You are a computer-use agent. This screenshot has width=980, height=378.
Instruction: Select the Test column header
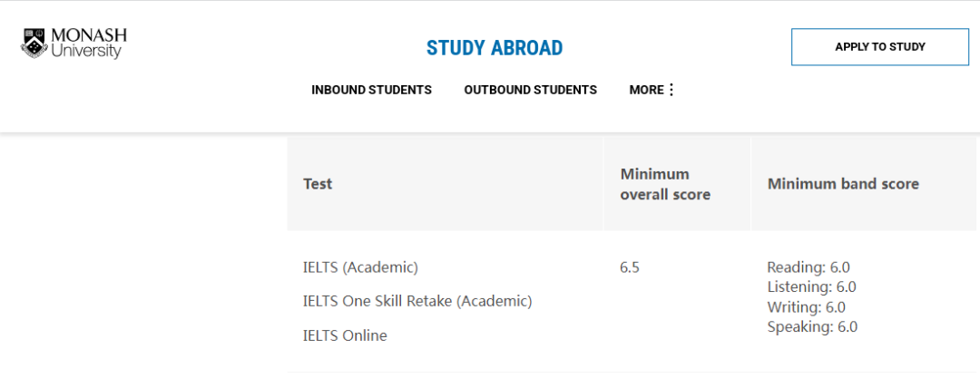click(x=318, y=184)
